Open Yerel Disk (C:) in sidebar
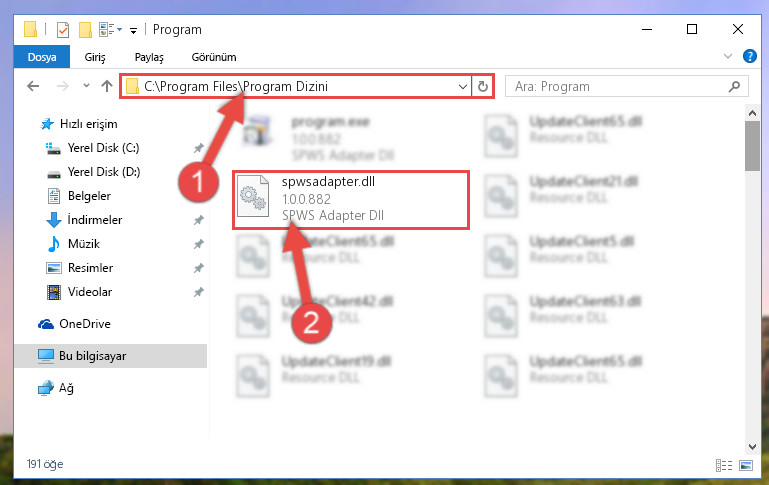 [103, 148]
